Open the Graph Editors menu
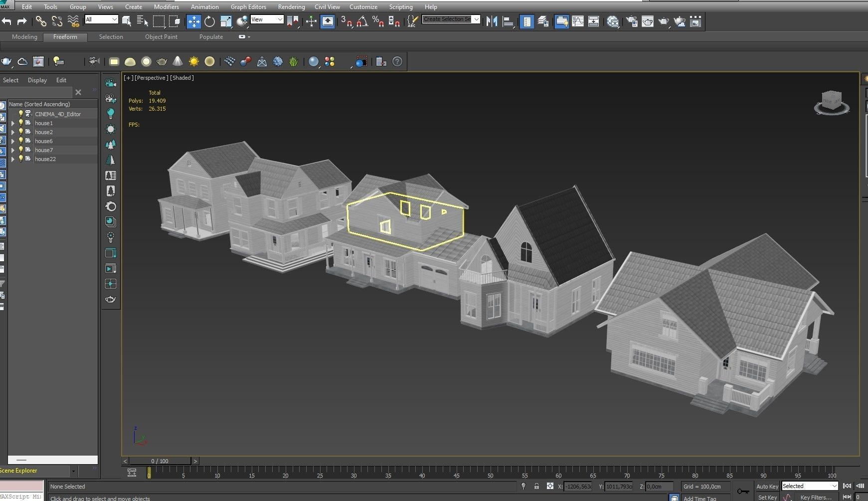This screenshot has width=868, height=501. (x=248, y=7)
